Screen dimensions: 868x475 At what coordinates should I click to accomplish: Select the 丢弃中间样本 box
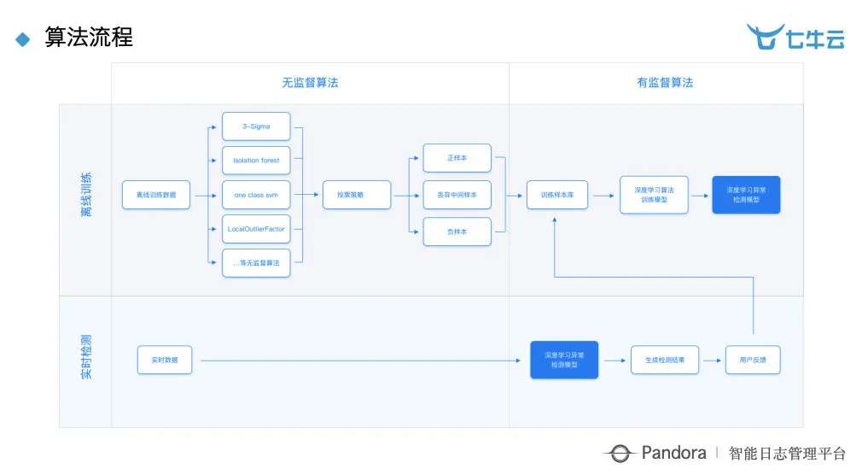pyautogui.click(x=457, y=195)
